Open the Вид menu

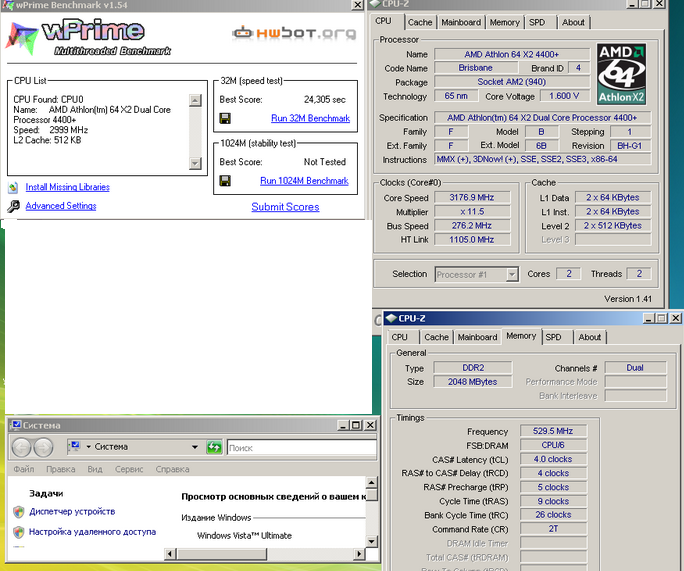tap(95, 469)
